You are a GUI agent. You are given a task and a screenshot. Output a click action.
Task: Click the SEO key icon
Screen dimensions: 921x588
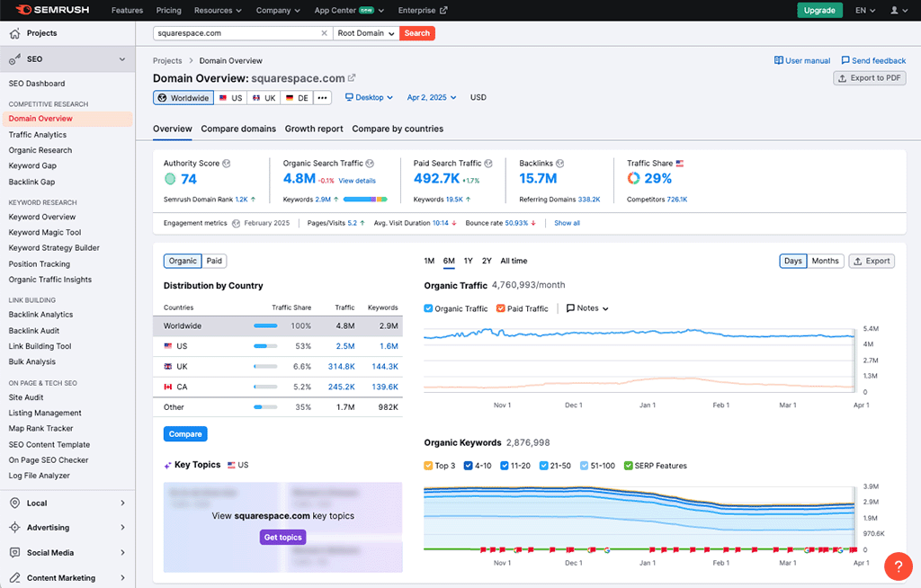(14, 59)
